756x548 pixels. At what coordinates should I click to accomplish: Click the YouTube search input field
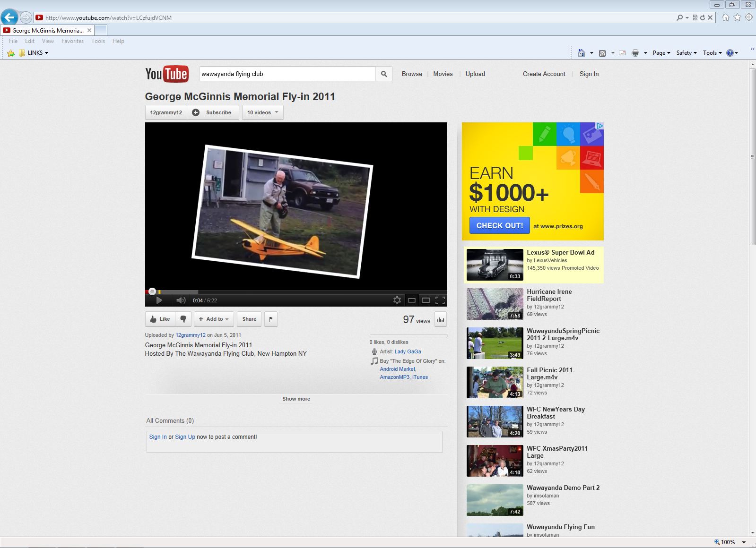[x=287, y=74]
